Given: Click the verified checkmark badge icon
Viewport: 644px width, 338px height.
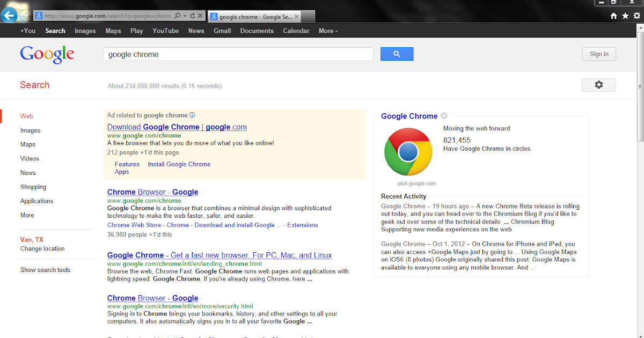Looking at the screenshot, I should tap(444, 116).
